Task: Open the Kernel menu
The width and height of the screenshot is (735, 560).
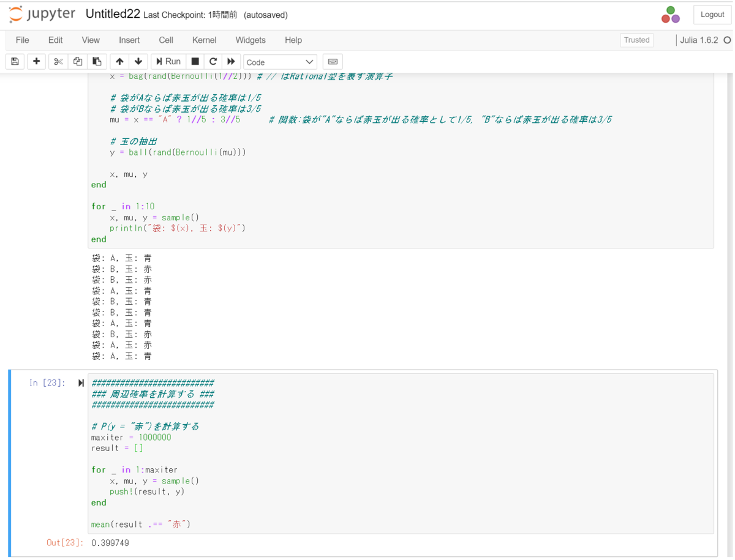Action: coord(204,40)
